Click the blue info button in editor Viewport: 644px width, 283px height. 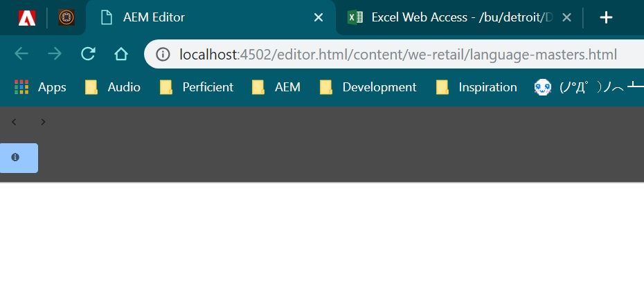click(19, 158)
